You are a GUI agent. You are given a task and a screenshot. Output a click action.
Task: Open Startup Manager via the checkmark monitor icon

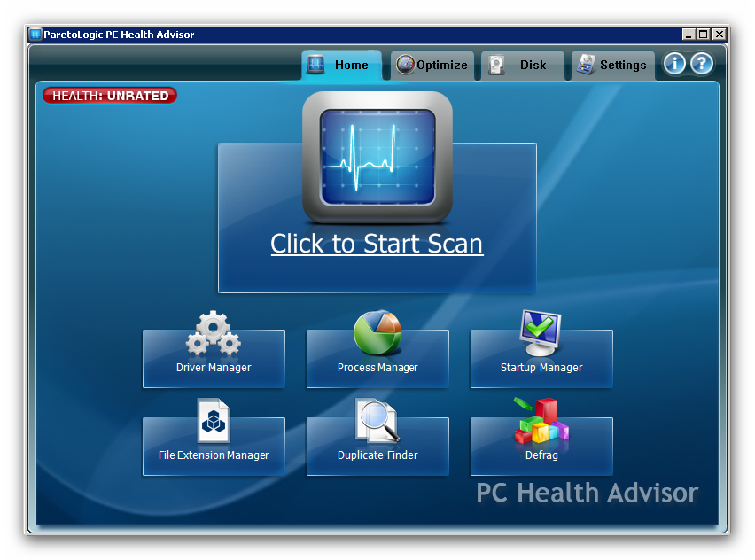click(x=541, y=333)
